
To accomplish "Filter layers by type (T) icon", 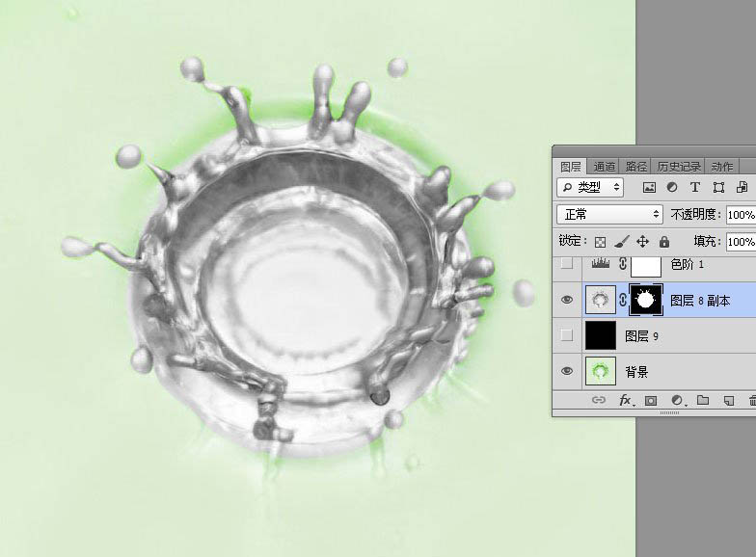I will point(694,187).
